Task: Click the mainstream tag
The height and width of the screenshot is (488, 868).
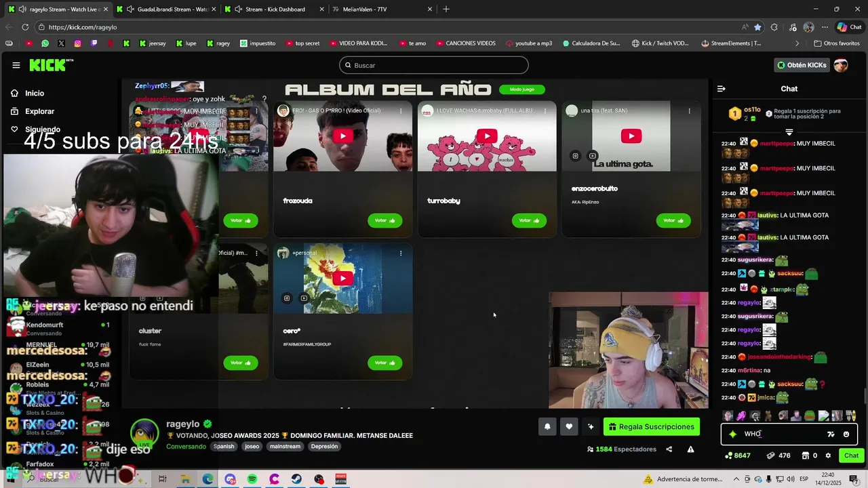Action: (x=285, y=447)
